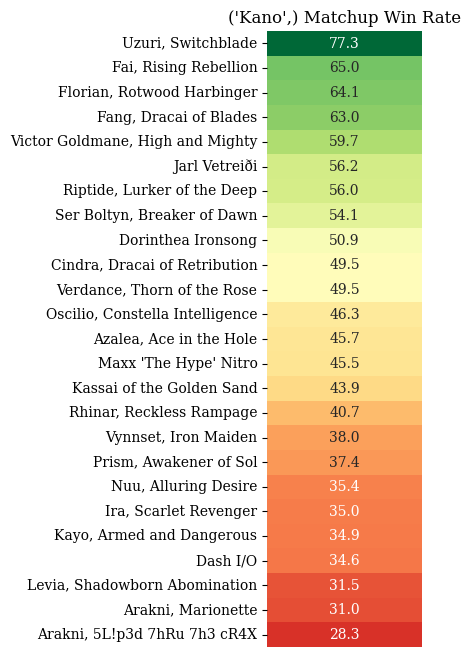The image size is (471, 657).
Task: Click the Dash I/O label
Action: tap(226, 561)
